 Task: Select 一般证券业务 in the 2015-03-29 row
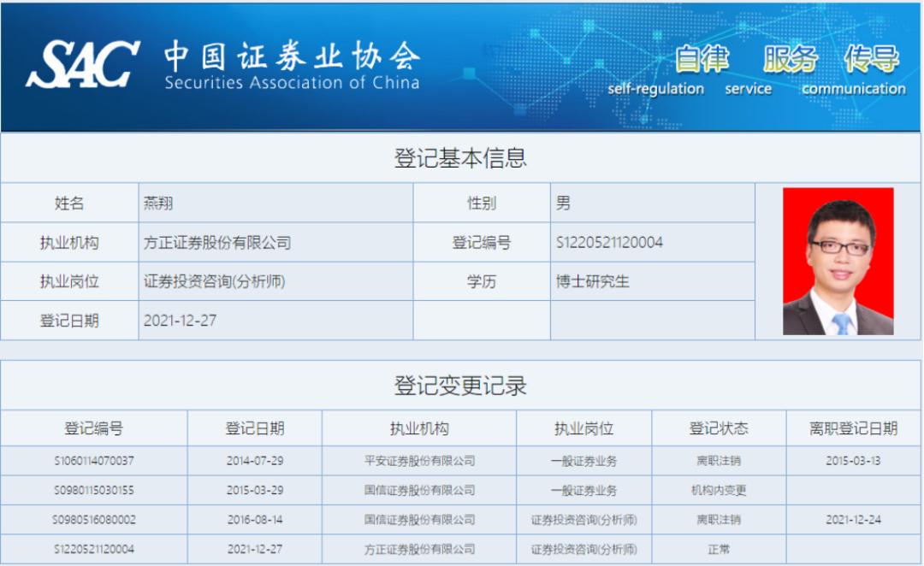(x=584, y=490)
